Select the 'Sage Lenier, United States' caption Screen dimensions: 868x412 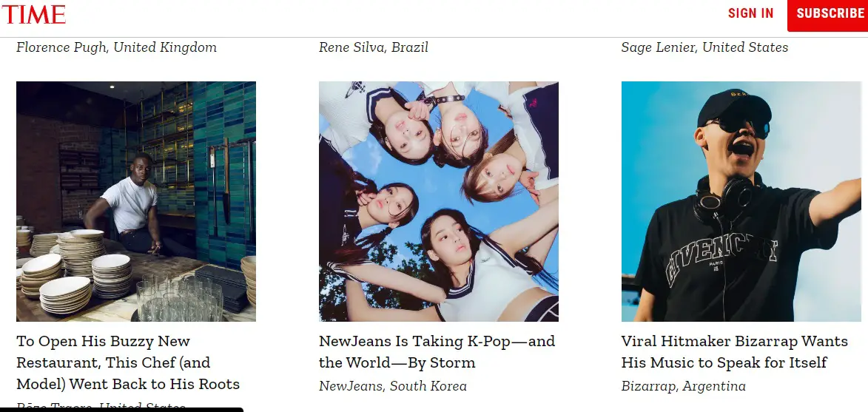(x=704, y=47)
